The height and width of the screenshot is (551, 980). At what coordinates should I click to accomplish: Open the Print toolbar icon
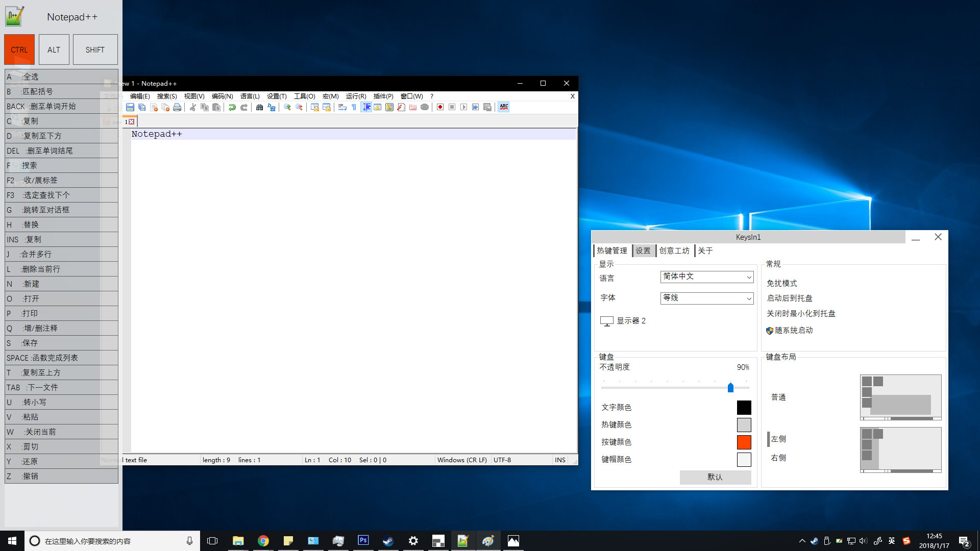(x=177, y=107)
